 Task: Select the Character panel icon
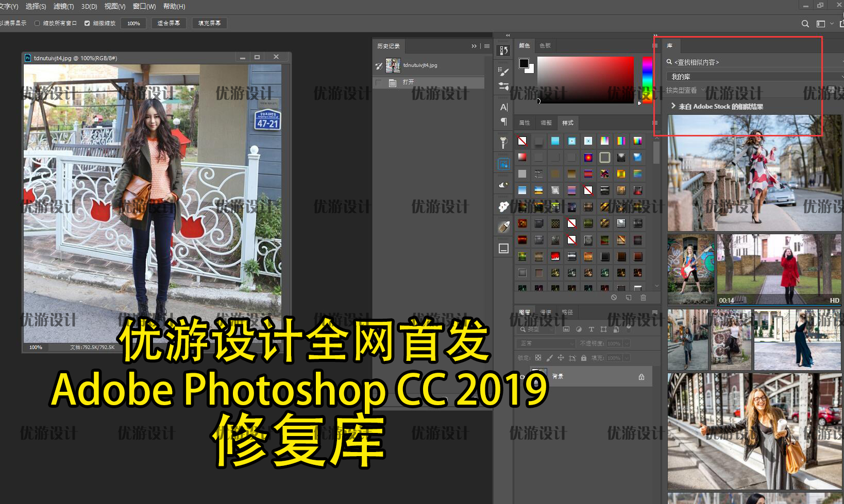[503, 107]
